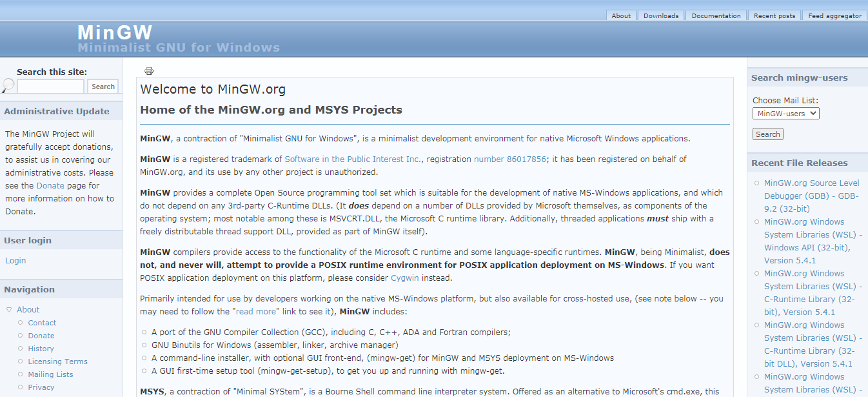Click the magnifying glass search icon

click(x=8, y=85)
